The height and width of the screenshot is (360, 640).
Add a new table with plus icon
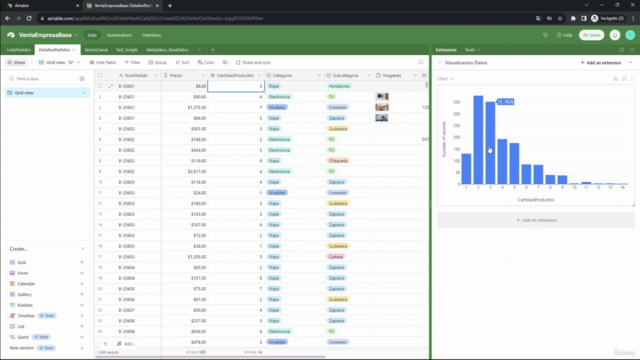[213, 50]
